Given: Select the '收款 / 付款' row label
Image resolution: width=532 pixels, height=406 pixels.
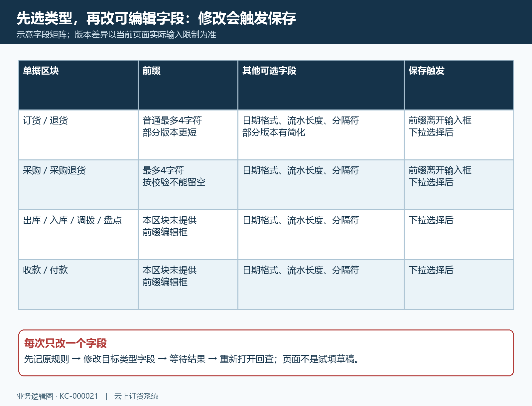Looking at the screenshot, I should [x=45, y=270].
